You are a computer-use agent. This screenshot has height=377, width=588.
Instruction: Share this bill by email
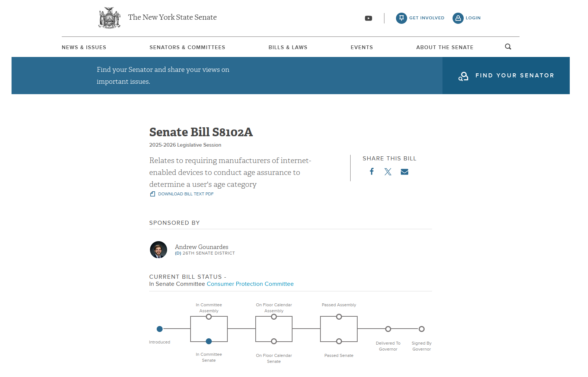click(405, 172)
